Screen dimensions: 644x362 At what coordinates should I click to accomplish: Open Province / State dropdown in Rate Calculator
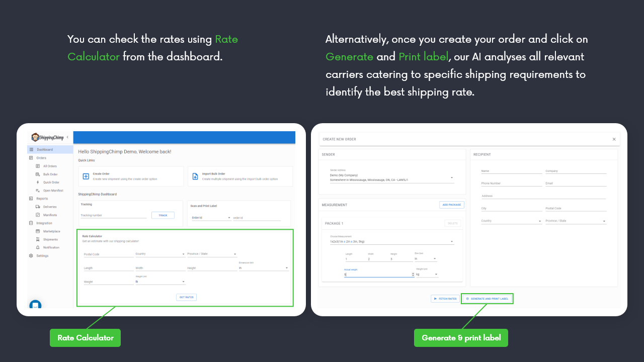(212, 254)
